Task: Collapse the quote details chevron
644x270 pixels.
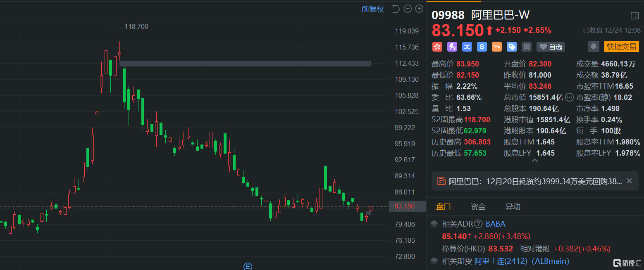Action: pos(534,161)
